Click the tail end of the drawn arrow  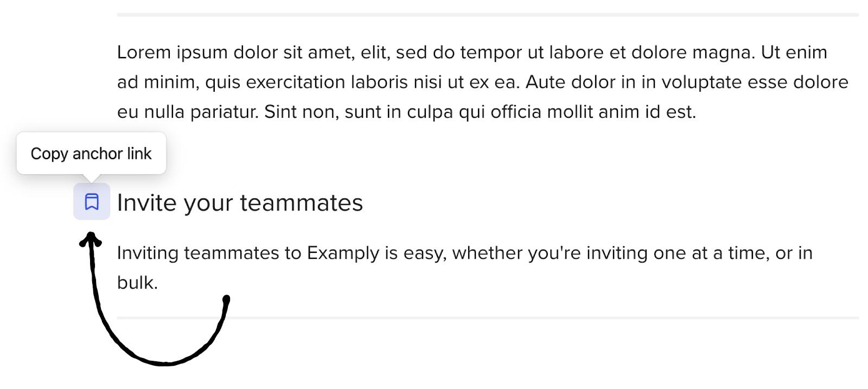(226, 299)
